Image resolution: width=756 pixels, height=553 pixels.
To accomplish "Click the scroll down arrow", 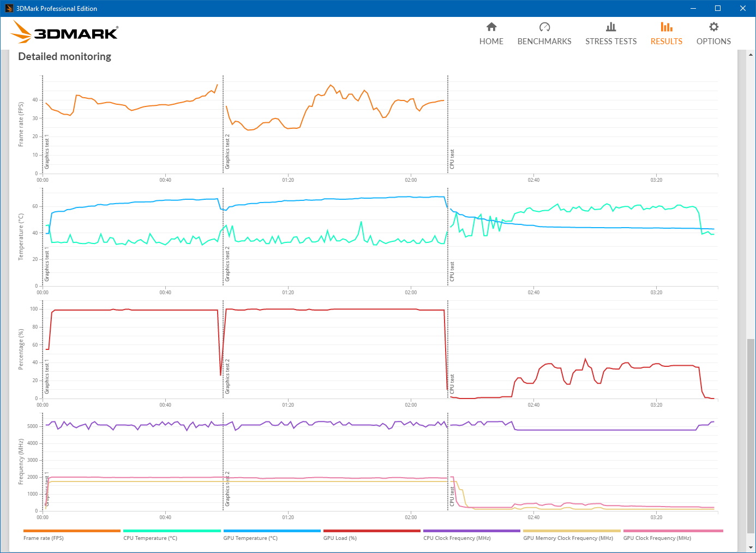I will [x=751, y=548].
